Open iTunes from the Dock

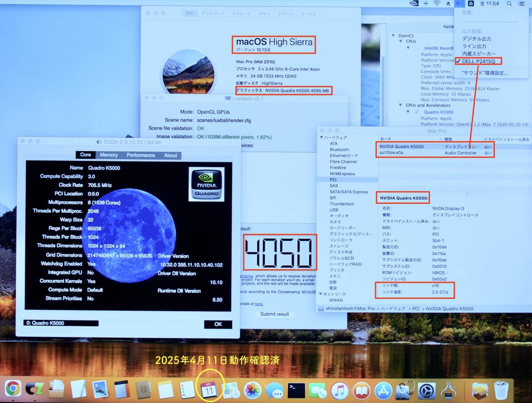click(340, 390)
